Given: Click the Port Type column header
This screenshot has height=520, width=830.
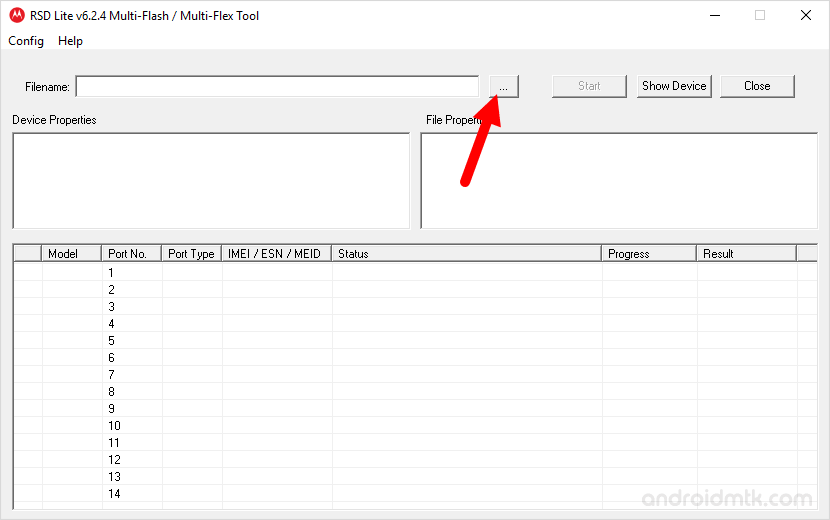Looking at the screenshot, I should 191,254.
